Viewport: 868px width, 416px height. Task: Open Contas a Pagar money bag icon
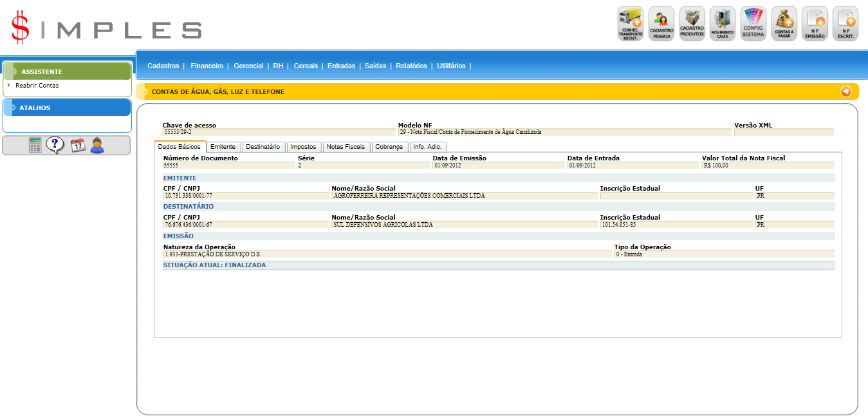click(x=784, y=24)
